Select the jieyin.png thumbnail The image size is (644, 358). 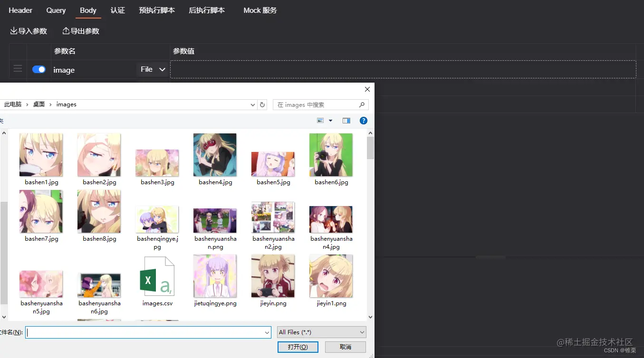pyautogui.click(x=273, y=276)
